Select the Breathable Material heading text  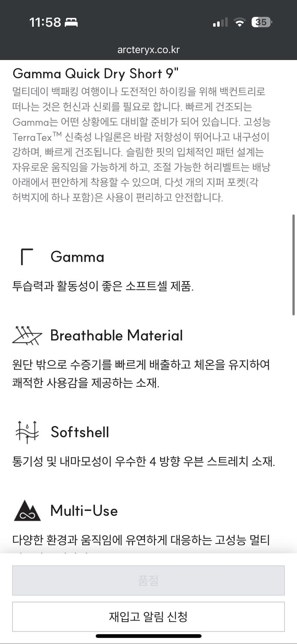[x=117, y=335]
